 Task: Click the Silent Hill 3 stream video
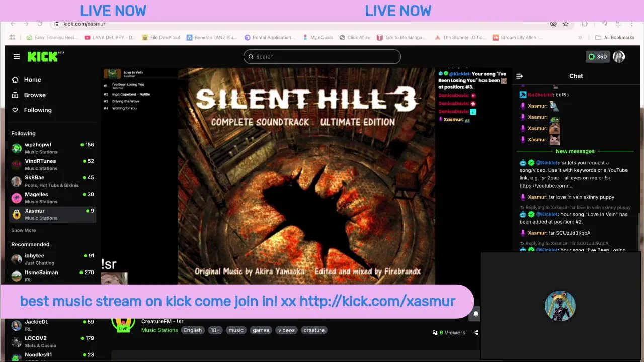point(307,176)
